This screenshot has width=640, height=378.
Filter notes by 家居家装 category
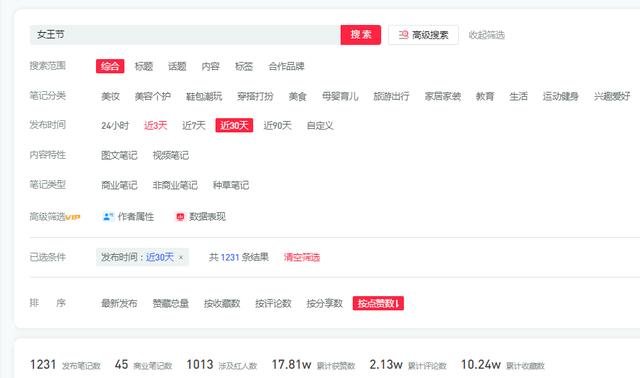(443, 96)
